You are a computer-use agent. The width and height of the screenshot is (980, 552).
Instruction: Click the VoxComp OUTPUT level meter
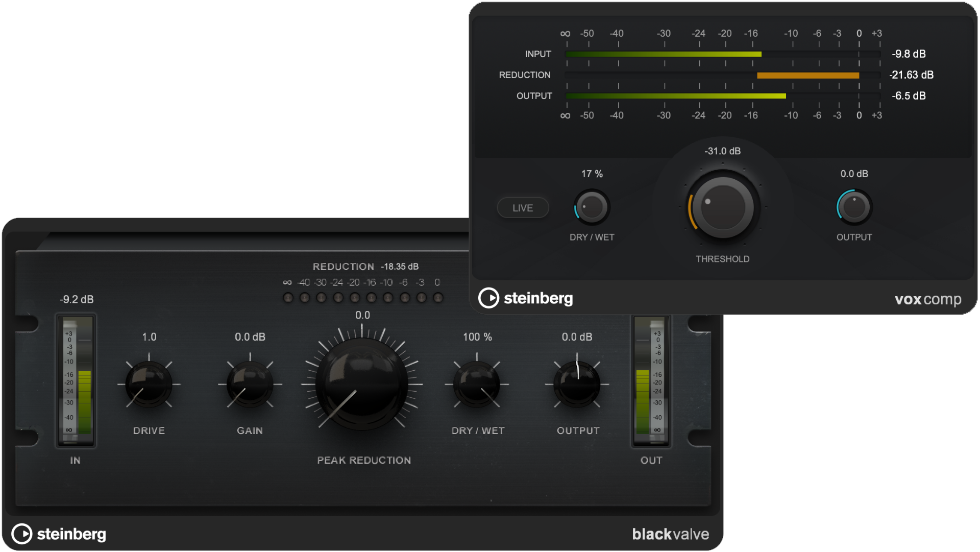723,96
